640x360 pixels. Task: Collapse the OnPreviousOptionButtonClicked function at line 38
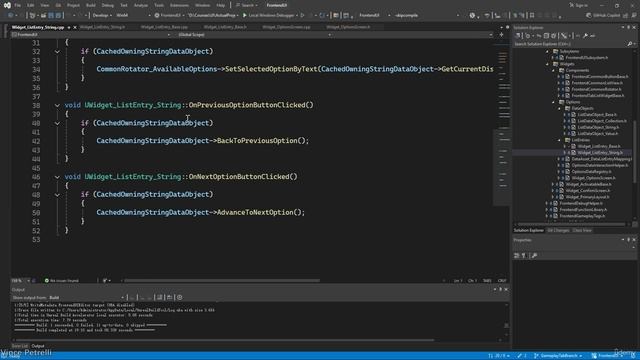point(57,105)
